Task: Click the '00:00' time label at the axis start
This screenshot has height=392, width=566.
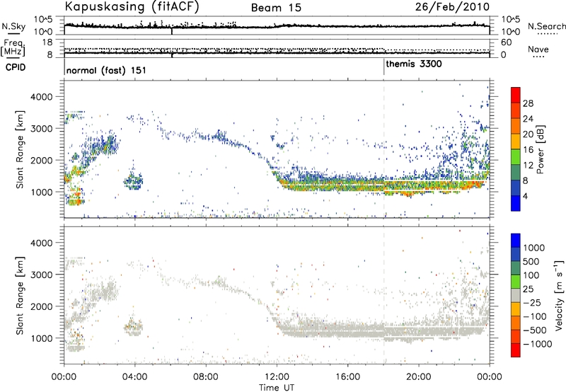Action: (64, 376)
